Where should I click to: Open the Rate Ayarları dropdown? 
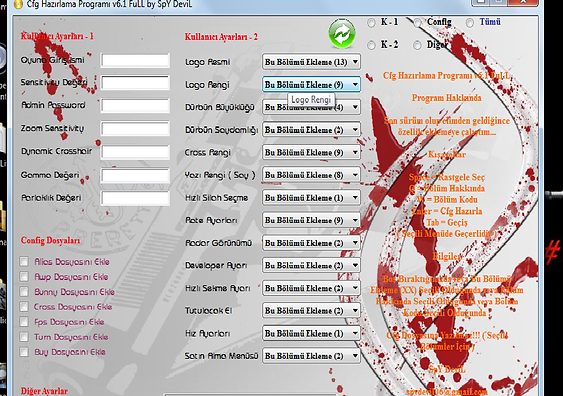tap(311, 220)
